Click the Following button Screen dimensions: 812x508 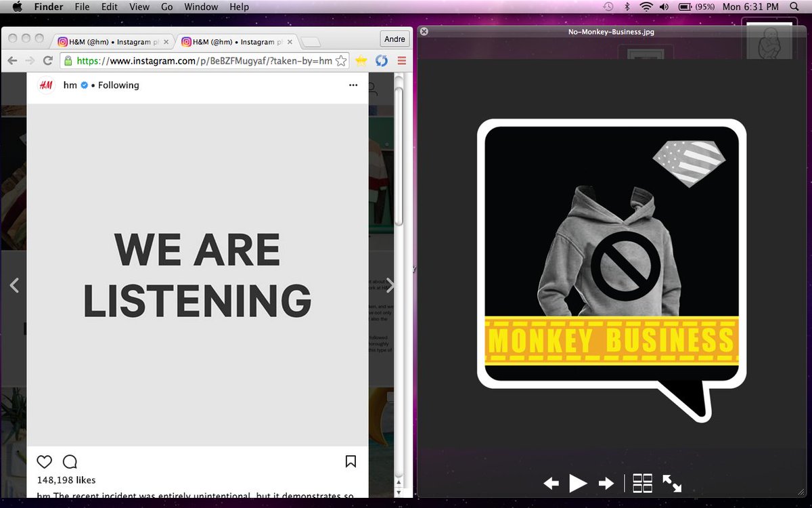118,85
